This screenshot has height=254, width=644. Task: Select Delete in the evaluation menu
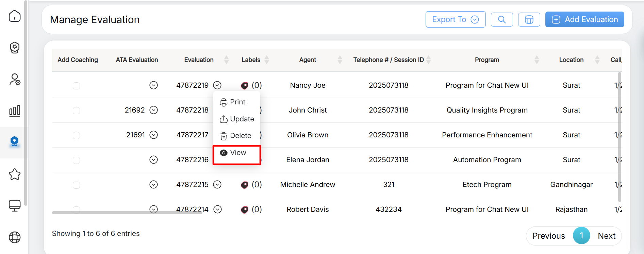tap(237, 136)
